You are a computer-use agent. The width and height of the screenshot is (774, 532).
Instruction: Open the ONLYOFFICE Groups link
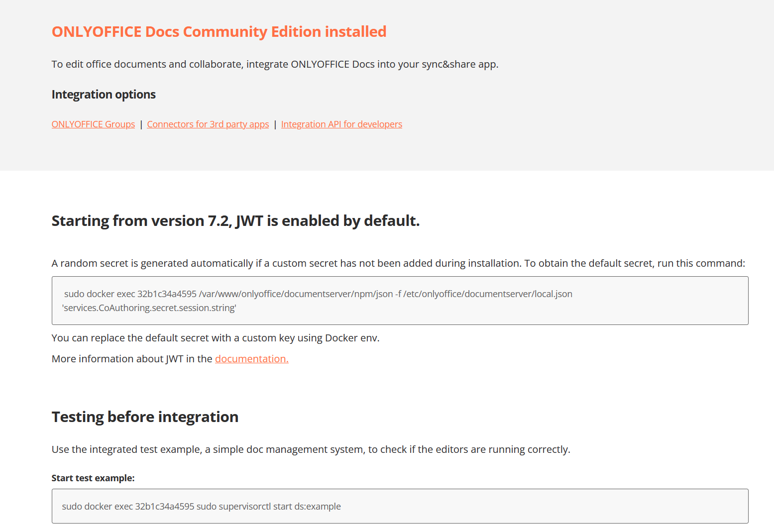[x=93, y=124]
